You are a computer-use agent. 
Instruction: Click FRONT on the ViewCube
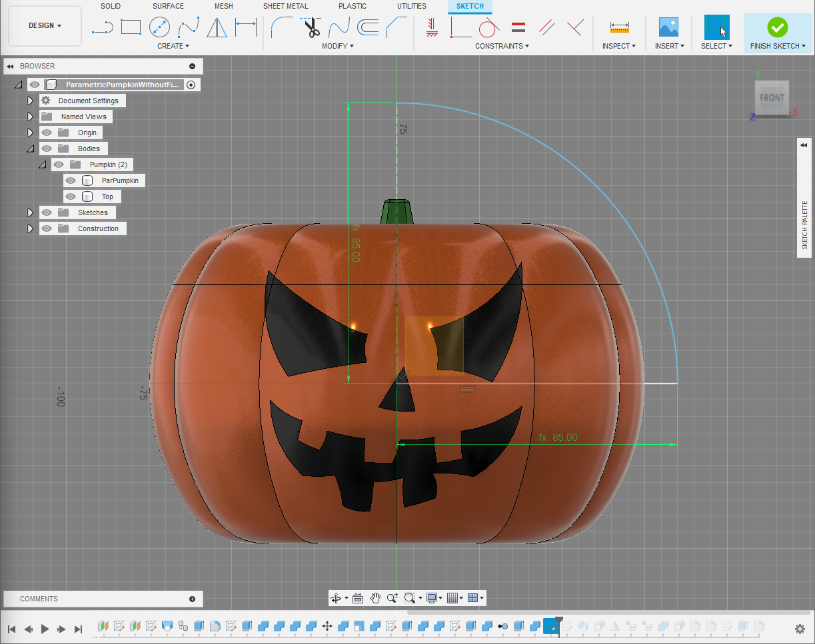click(x=771, y=97)
